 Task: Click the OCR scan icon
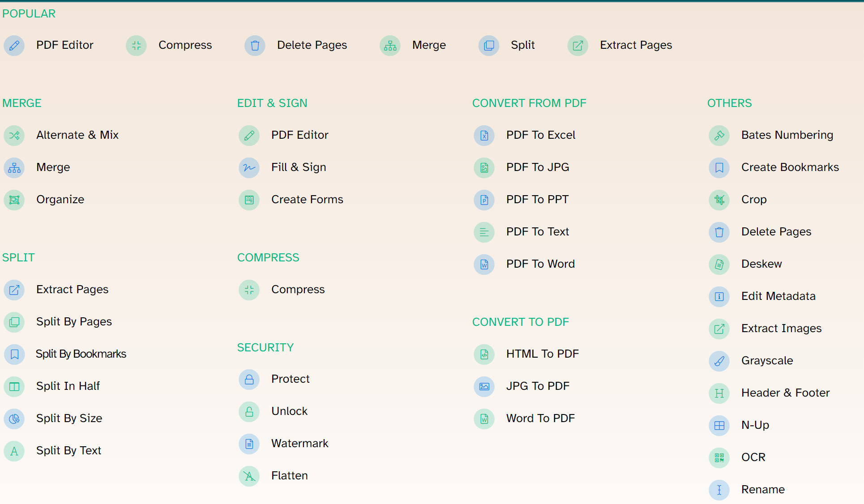(x=719, y=457)
